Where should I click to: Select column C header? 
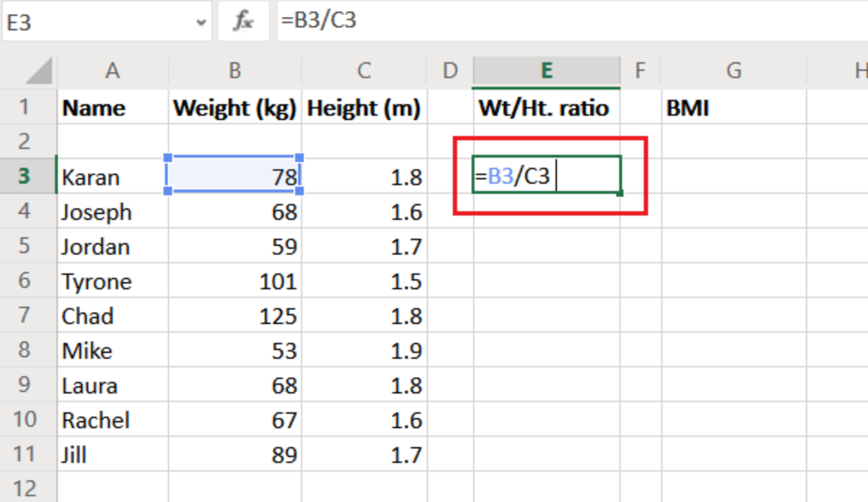point(364,72)
